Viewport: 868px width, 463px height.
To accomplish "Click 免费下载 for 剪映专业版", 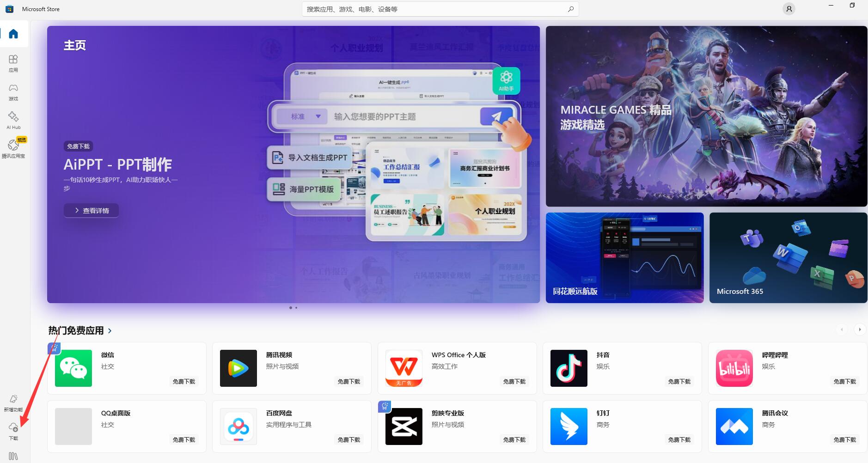I will point(514,439).
